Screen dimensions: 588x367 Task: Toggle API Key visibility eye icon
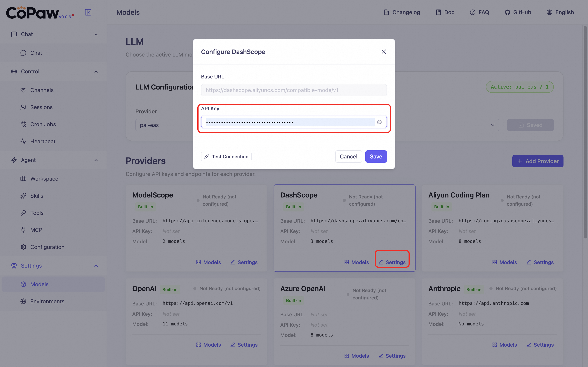click(x=380, y=122)
